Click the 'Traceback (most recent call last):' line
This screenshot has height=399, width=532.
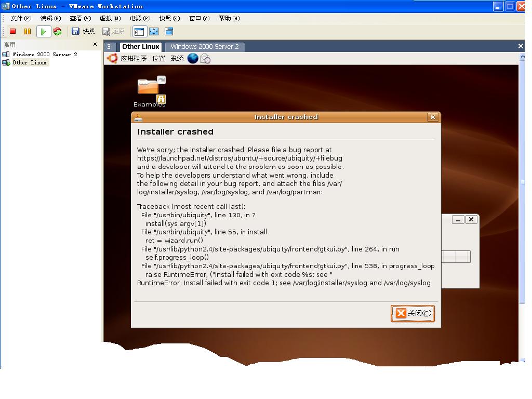pyautogui.click(x=191, y=207)
